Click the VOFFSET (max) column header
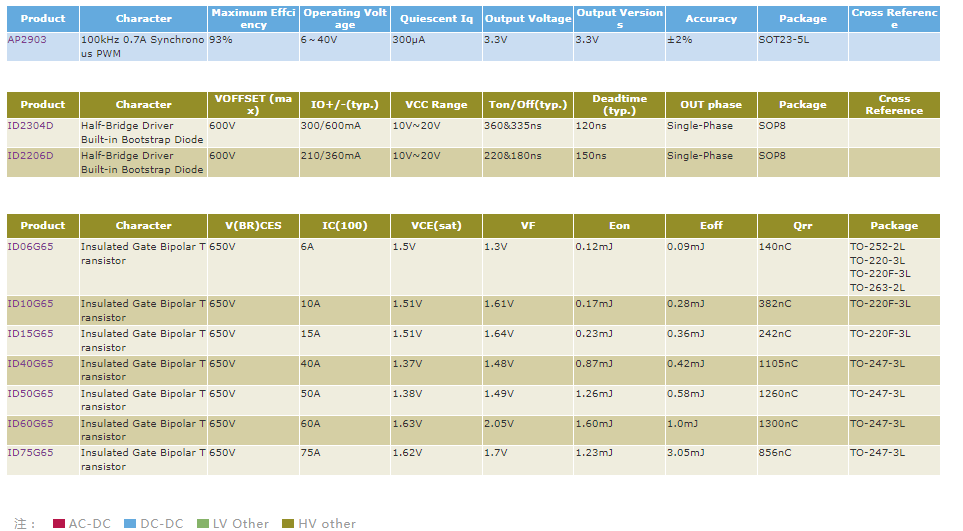 point(253,105)
